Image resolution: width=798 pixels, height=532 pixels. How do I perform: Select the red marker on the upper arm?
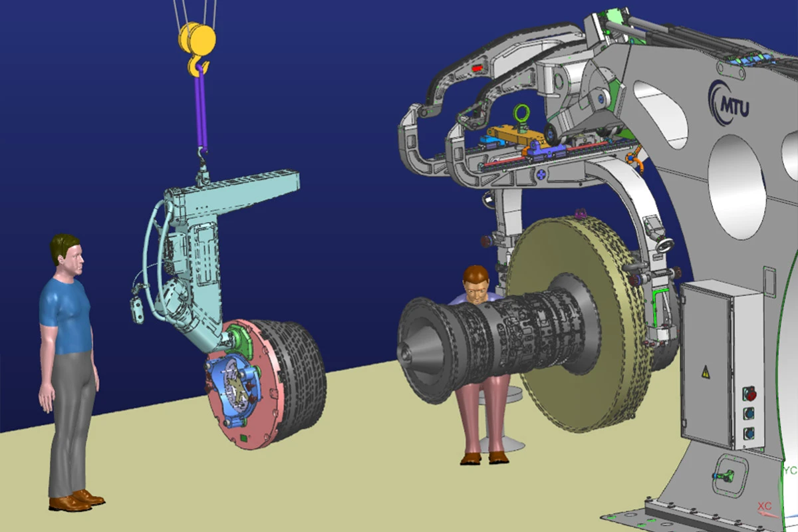pyautogui.click(x=476, y=67)
